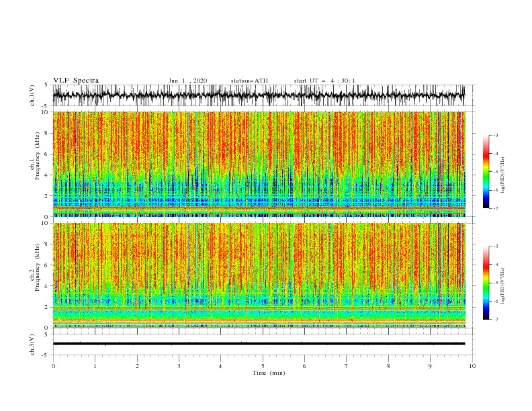Click the -7 value on ch.1 colorbar
Viewport: 532px width, 411px height.
click(x=495, y=209)
